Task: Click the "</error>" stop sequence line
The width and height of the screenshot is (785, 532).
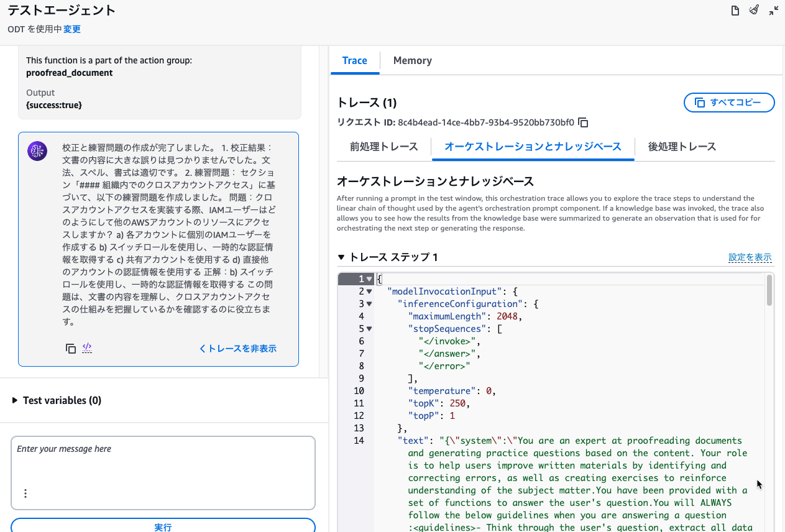Action: coord(444,366)
